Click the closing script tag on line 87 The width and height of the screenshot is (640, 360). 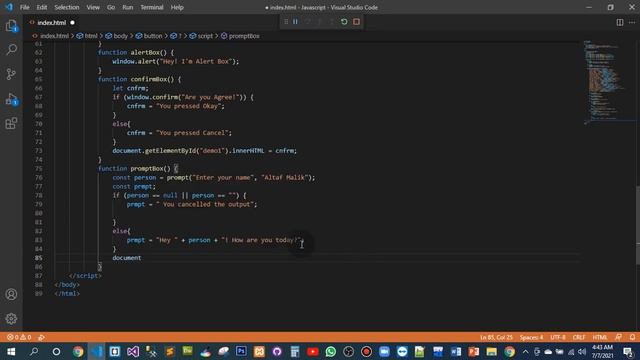85,276
